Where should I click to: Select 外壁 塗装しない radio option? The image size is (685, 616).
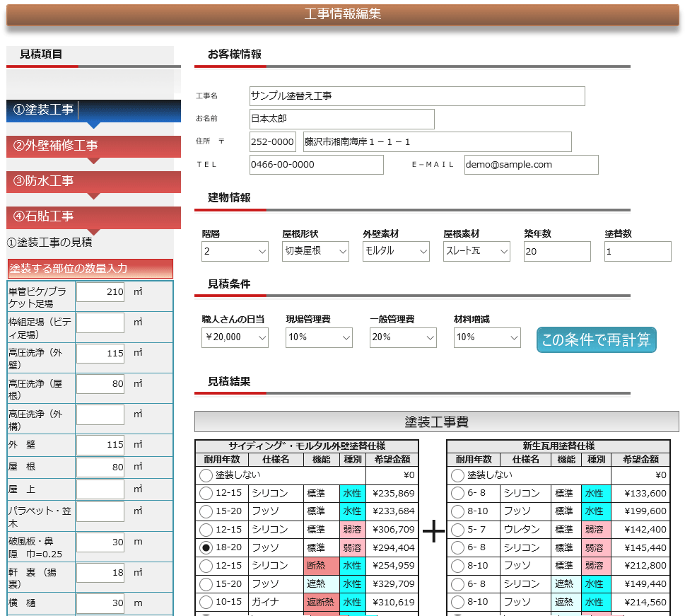tap(206, 475)
